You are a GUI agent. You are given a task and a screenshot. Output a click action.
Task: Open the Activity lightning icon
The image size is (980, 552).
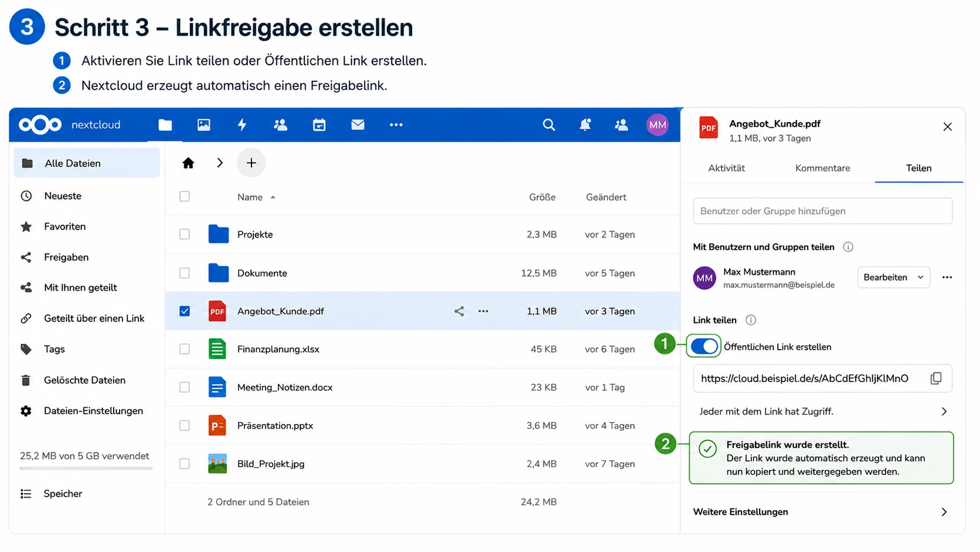(x=242, y=124)
